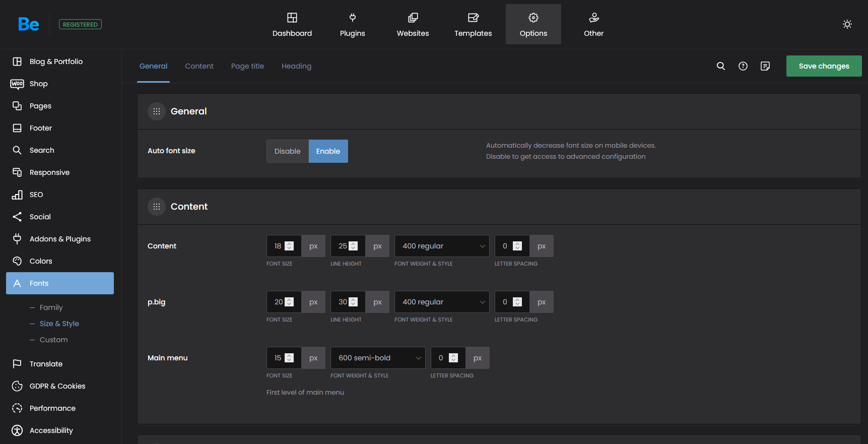The width and height of the screenshot is (868, 444).
Task: Open Accessibility settings in sidebar
Action: [x=60, y=430]
